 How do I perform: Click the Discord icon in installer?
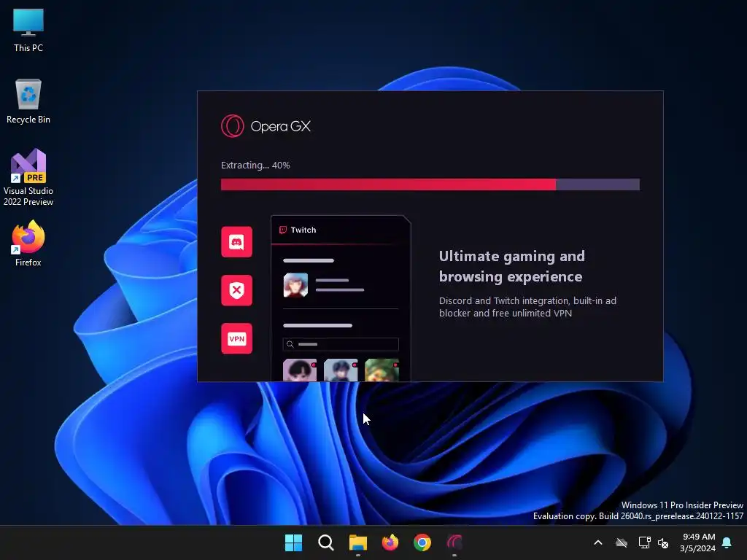[x=237, y=242]
